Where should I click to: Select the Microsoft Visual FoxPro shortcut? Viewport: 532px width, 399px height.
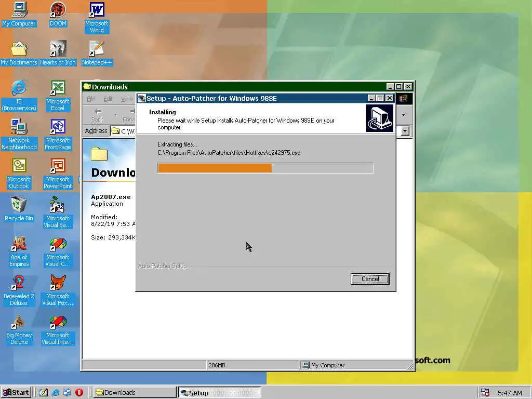(58, 291)
